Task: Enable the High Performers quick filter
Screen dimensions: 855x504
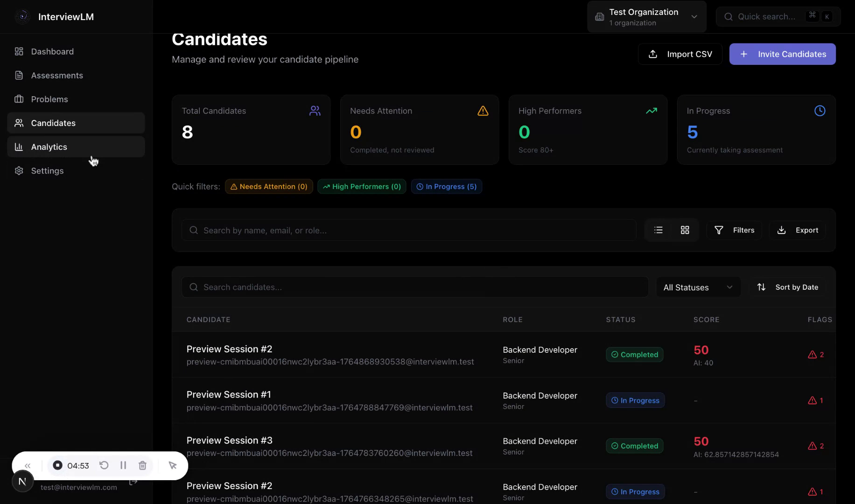Action: (362, 186)
